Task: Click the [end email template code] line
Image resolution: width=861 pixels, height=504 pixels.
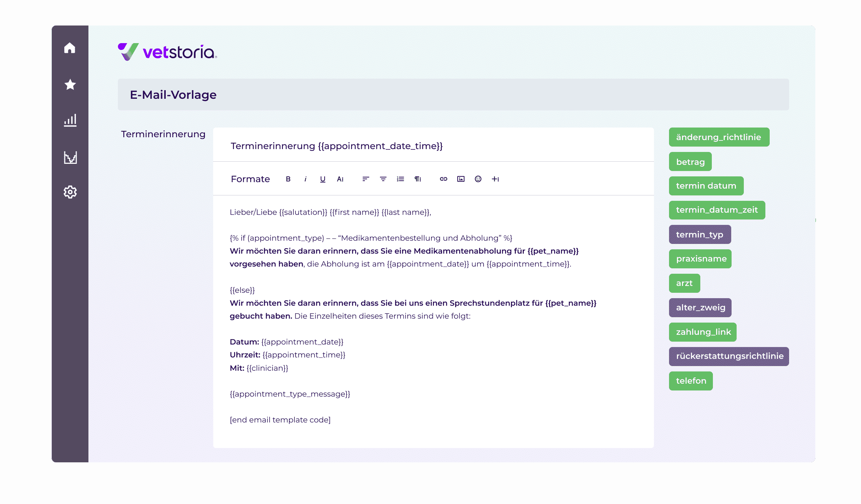Action: click(x=280, y=420)
